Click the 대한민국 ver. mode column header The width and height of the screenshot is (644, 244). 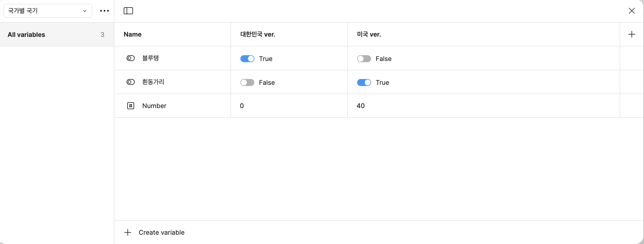(258, 34)
